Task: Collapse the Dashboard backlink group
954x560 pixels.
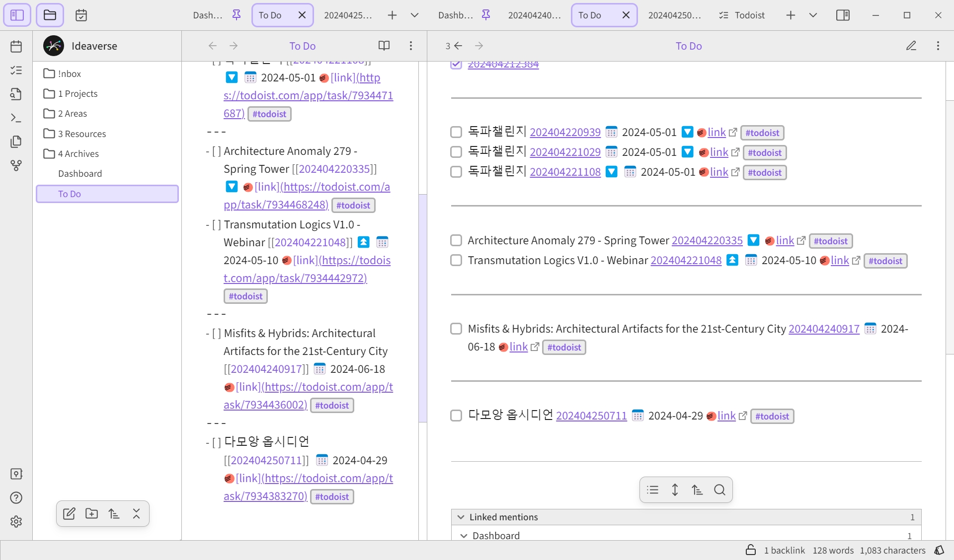Action: [464, 536]
